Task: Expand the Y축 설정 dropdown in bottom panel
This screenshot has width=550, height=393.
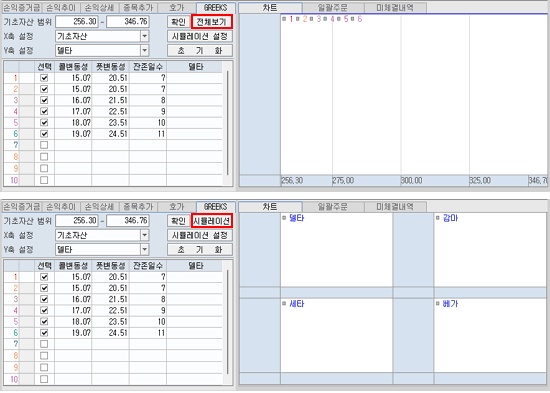Action: click(145, 249)
